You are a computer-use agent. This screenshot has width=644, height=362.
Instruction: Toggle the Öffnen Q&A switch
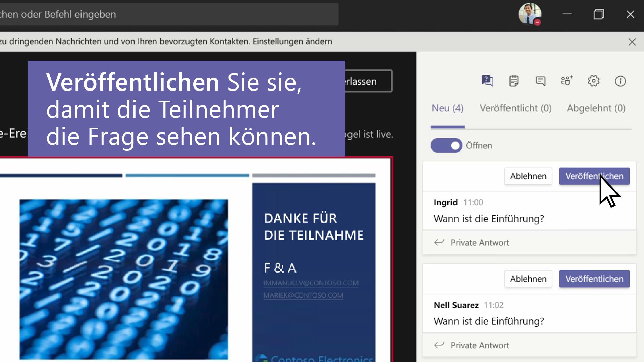[x=446, y=145]
